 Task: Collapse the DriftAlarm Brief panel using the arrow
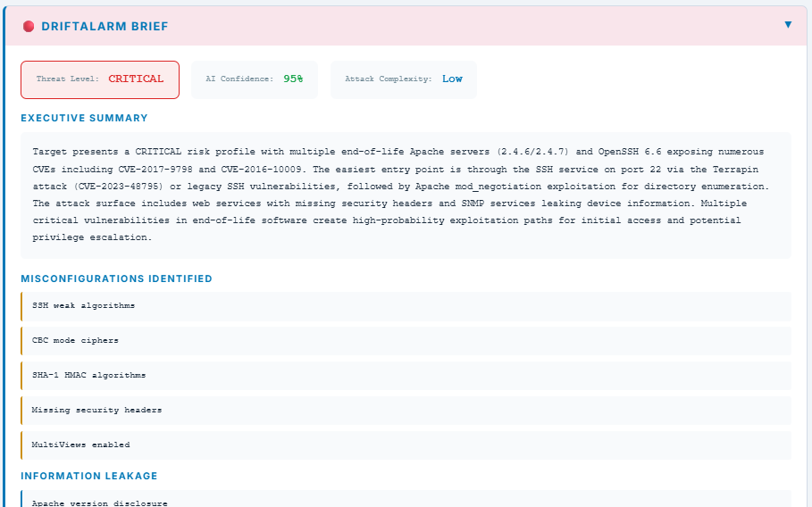click(788, 25)
